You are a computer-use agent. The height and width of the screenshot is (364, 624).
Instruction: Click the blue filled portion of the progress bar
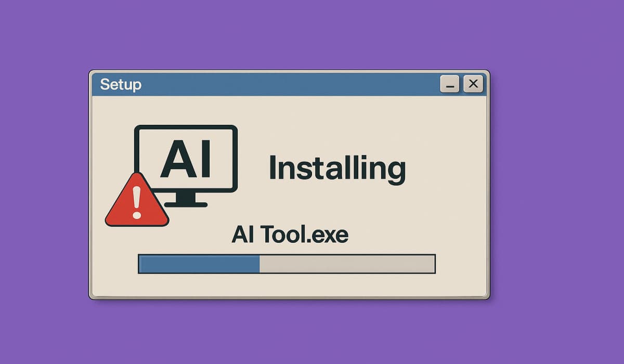click(x=198, y=264)
